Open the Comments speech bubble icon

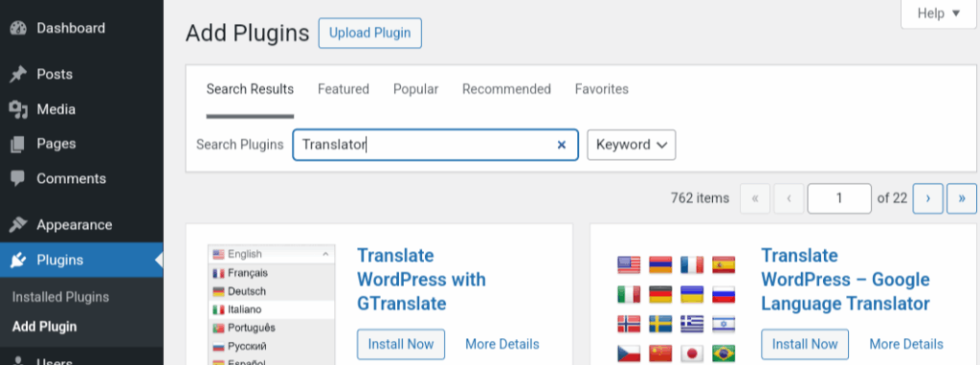coord(19,179)
